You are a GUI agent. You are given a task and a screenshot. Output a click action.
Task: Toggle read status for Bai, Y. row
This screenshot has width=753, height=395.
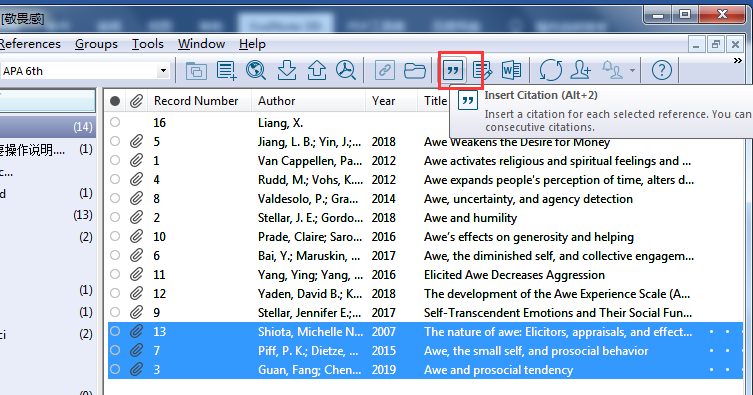[x=115, y=255]
